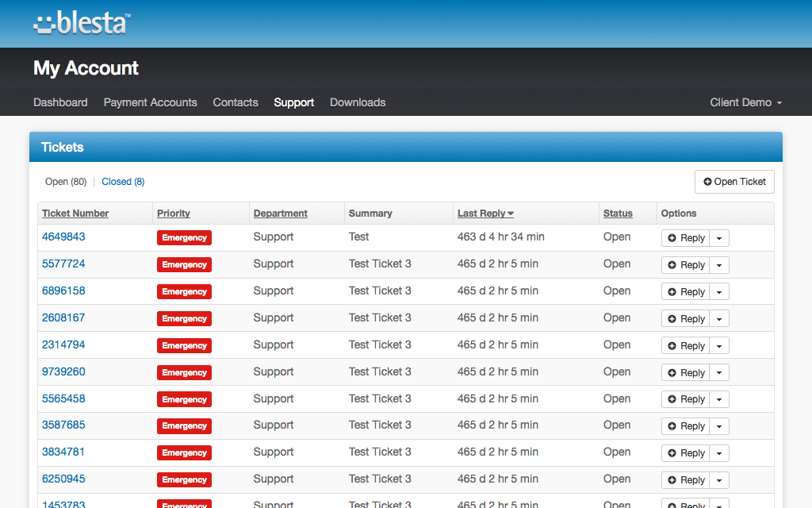Sort tickets by Priority column
This screenshot has width=812, height=508.
tap(174, 214)
